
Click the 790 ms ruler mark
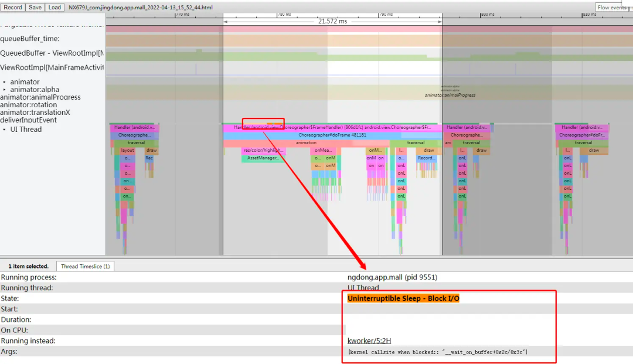[x=386, y=14]
